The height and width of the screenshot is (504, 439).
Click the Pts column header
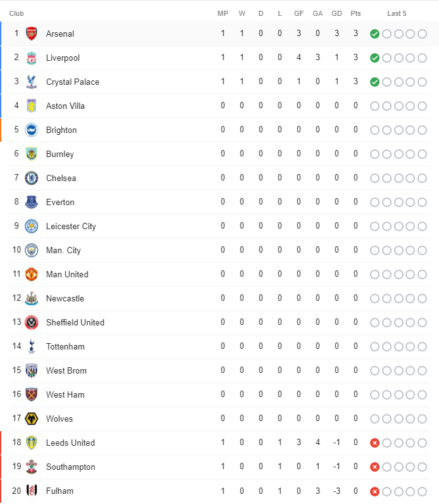click(356, 13)
